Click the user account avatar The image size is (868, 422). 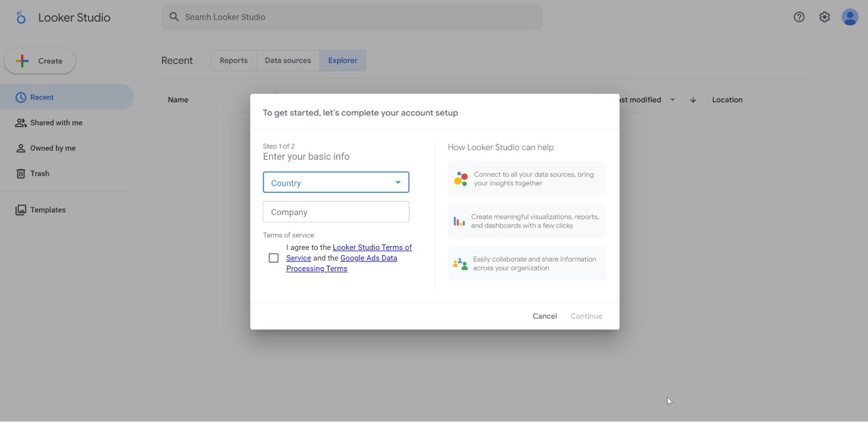(849, 17)
